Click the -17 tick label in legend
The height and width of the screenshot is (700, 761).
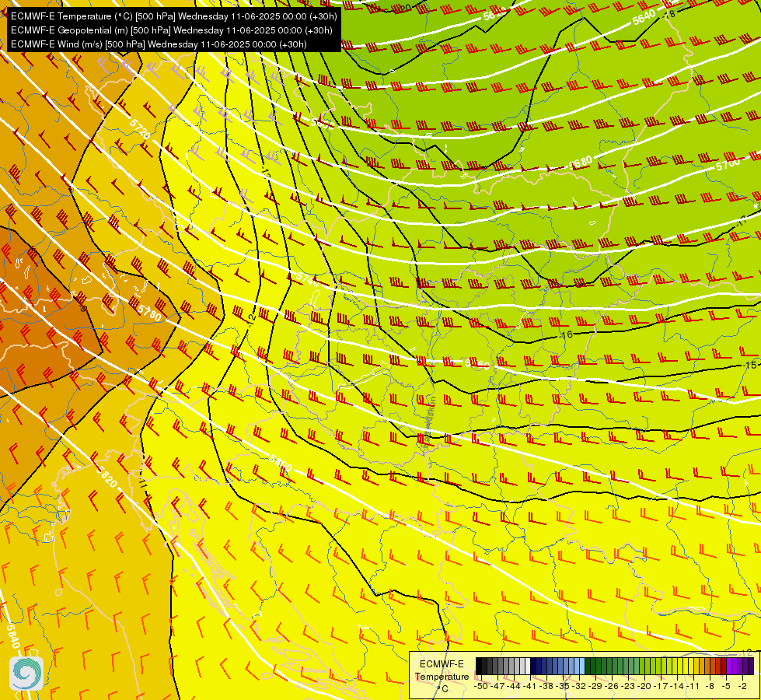(x=661, y=687)
